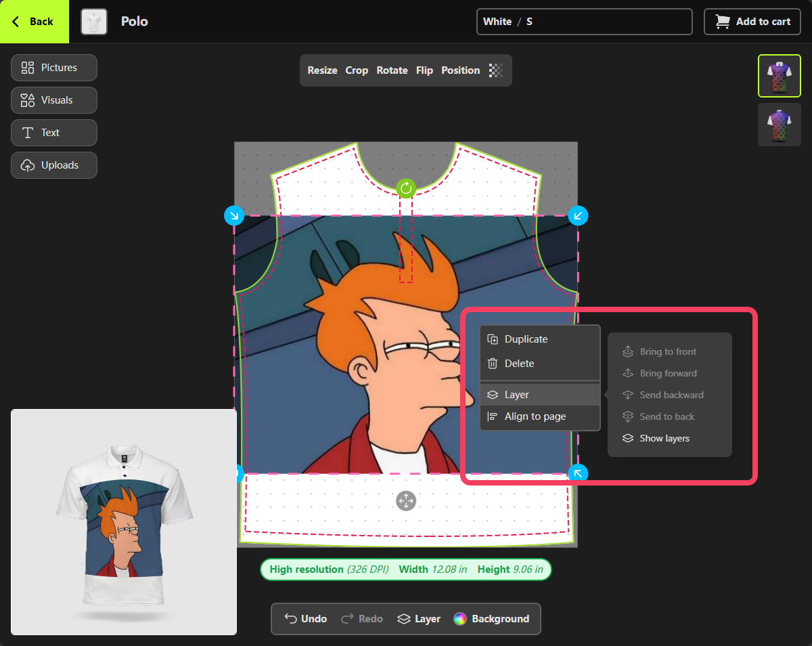This screenshot has height=646, width=812.
Task: Select Crop in the image toolbar
Action: click(x=357, y=70)
